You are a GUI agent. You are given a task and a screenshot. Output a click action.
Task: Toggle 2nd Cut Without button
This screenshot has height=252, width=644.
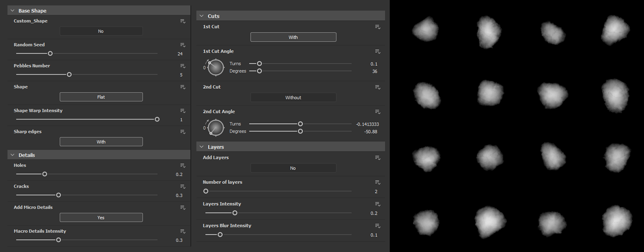pyautogui.click(x=293, y=97)
